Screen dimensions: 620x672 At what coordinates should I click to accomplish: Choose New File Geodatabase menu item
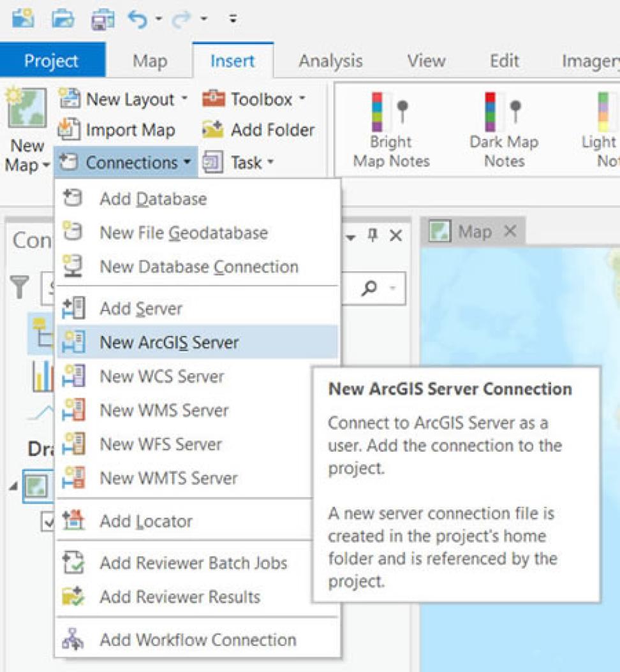coord(197,233)
